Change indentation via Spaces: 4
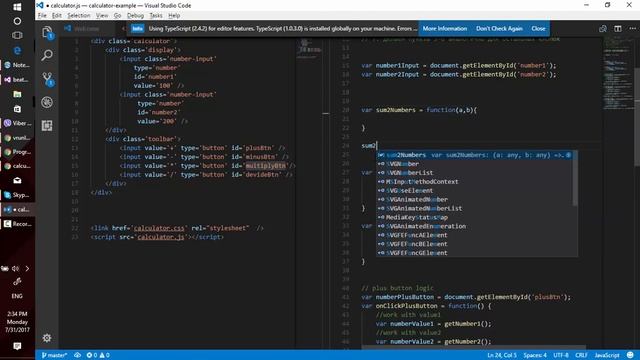The width and height of the screenshot is (640, 360). [x=535, y=355]
